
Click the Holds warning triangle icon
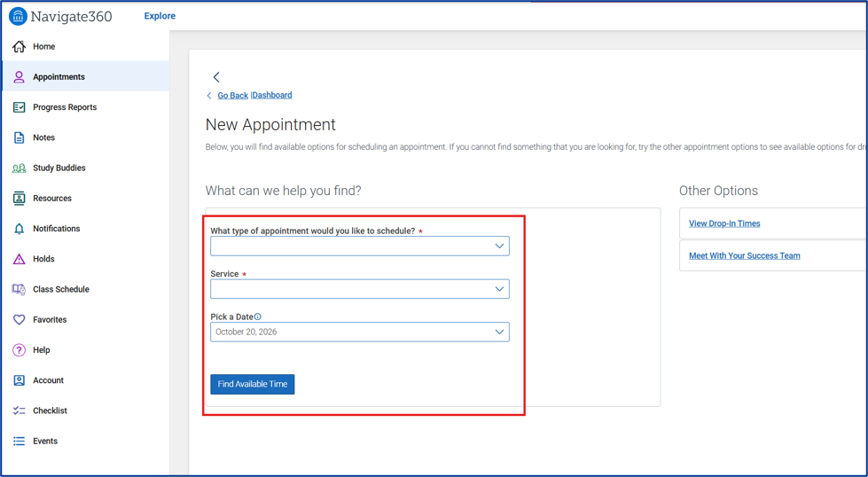click(19, 259)
